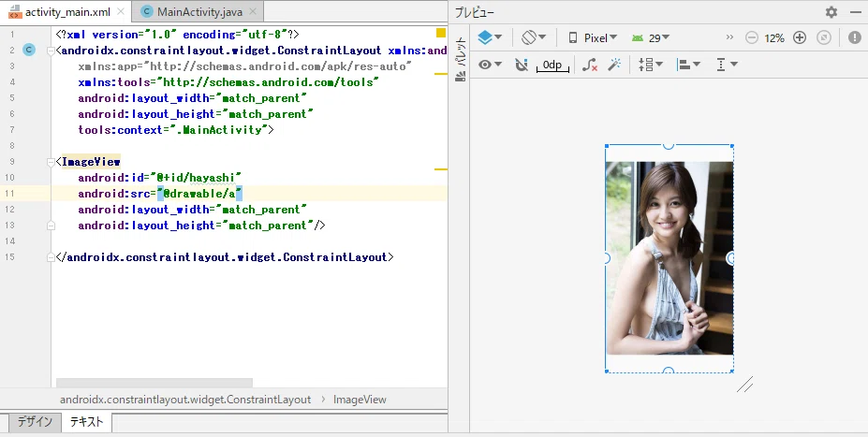The image size is (868, 437).
Task: Open the preview settings gear
Action: click(831, 12)
